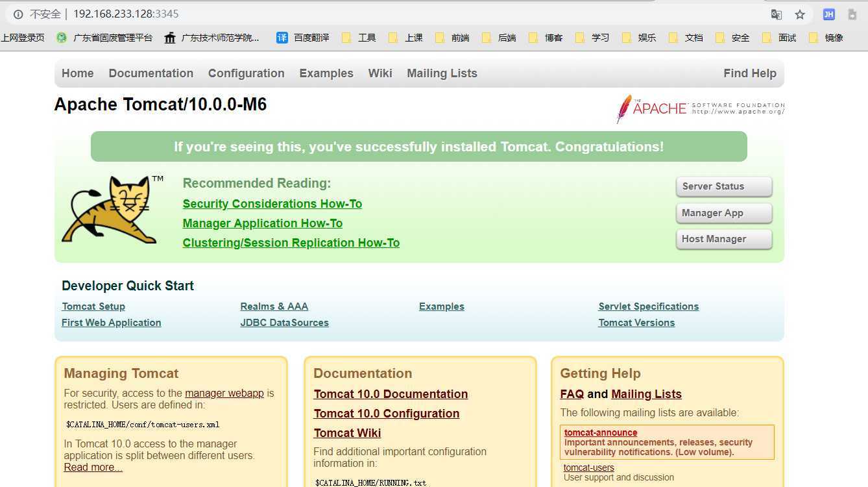Open Mailing Lists in the nav bar
This screenshot has width=868, height=487.
click(442, 73)
